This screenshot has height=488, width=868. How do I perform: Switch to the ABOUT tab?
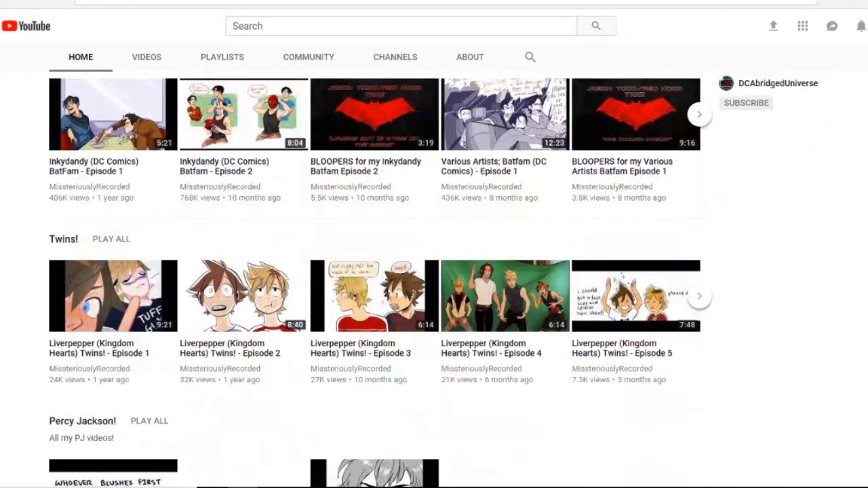[x=470, y=57]
